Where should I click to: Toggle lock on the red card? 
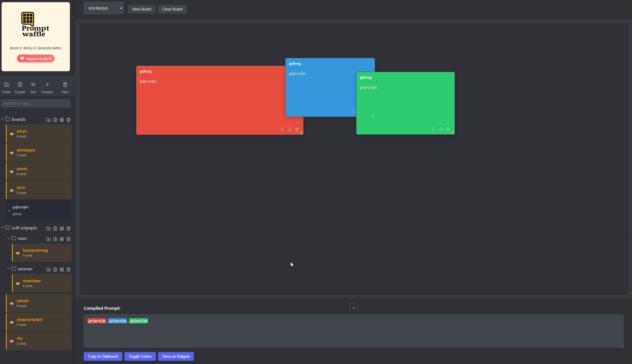pos(290,129)
